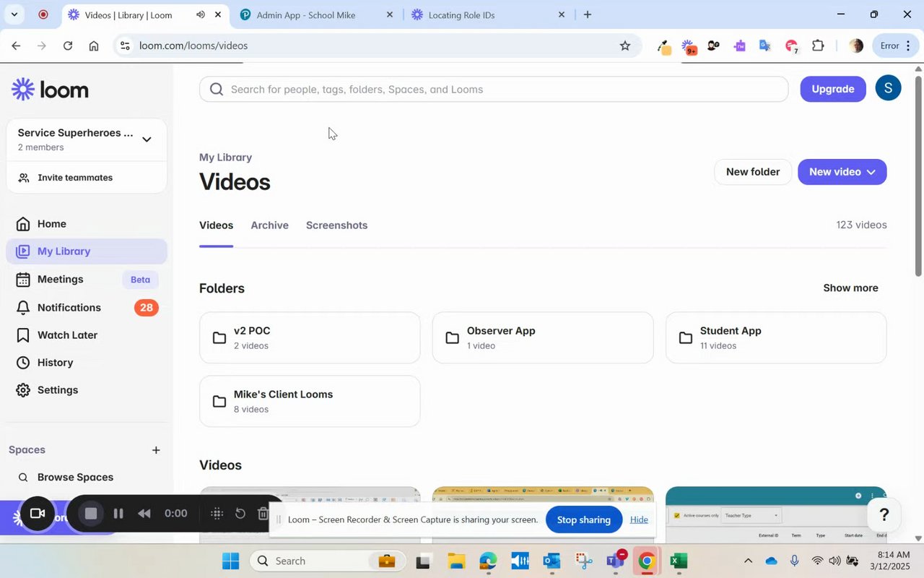Click the Upgrade button

click(833, 89)
